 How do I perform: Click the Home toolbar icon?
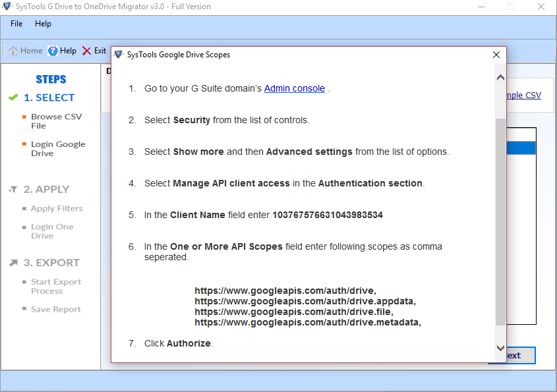click(x=13, y=51)
